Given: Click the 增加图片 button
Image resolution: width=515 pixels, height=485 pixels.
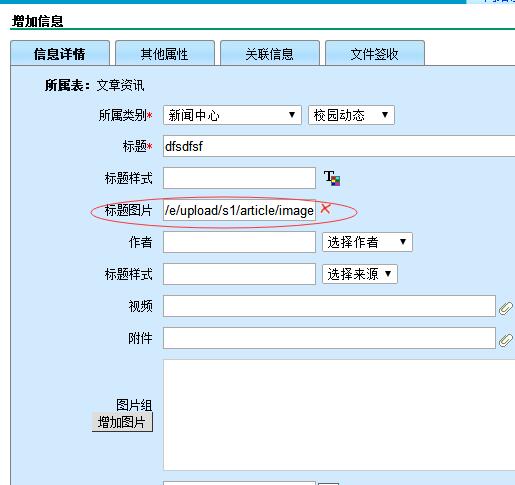Looking at the screenshot, I should [x=122, y=422].
